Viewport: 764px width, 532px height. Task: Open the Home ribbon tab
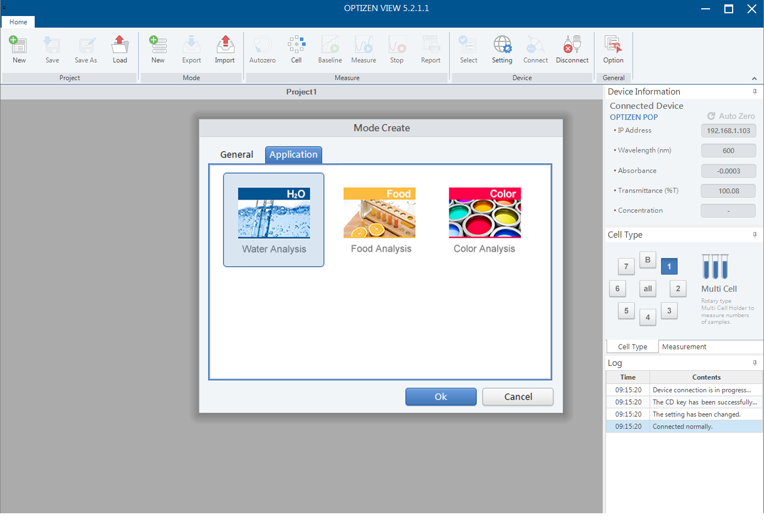coord(18,22)
